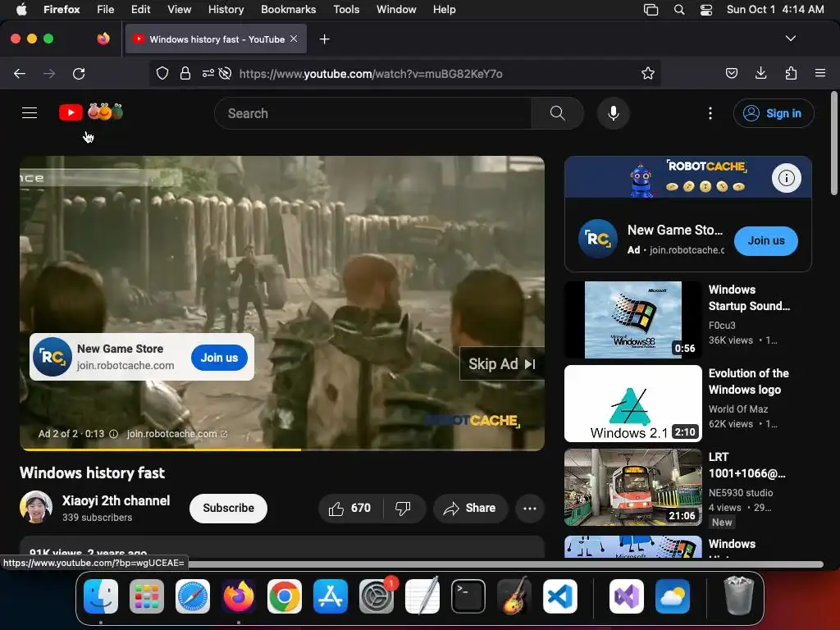
Task: Open the View menu
Action: pos(179,10)
